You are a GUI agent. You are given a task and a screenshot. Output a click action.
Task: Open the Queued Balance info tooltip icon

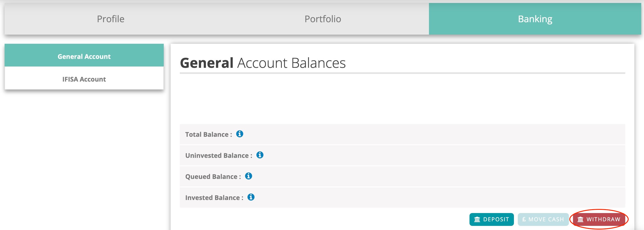[x=248, y=176]
